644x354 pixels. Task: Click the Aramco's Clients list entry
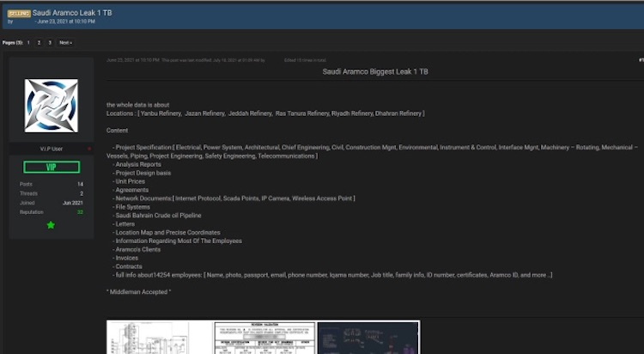tap(137, 249)
